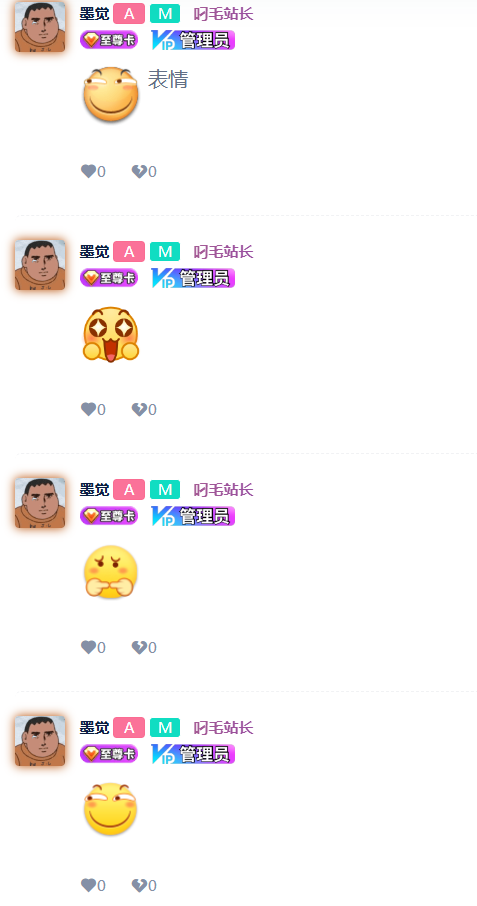
Task: Click the VIP 管理员 badge in first comment
Action: [193, 40]
